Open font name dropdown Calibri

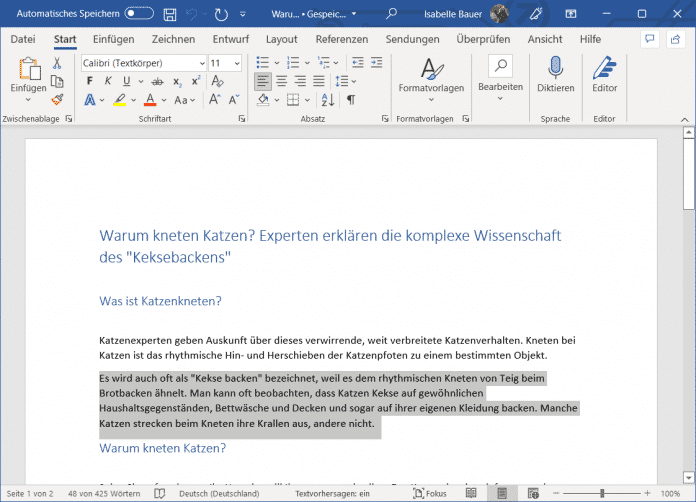click(x=202, y=63)
